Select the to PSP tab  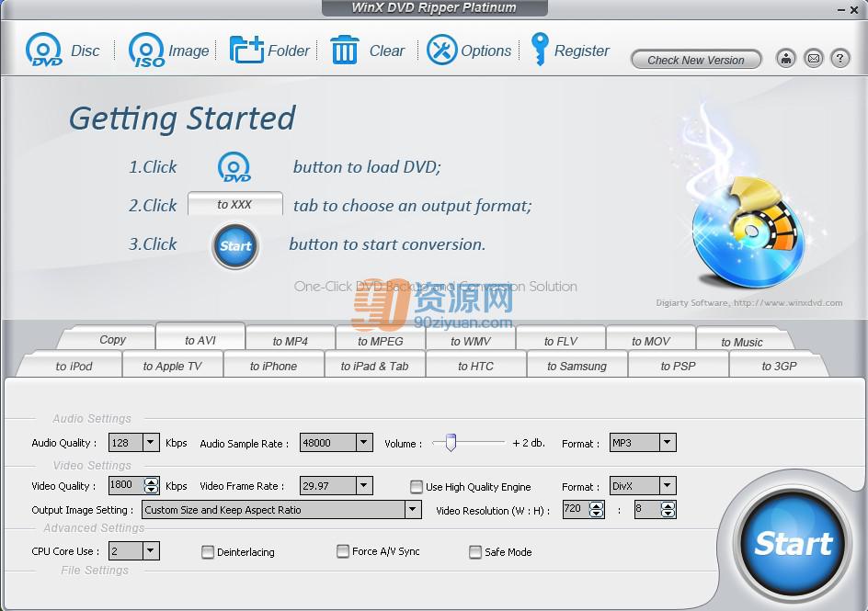(679, 366)
